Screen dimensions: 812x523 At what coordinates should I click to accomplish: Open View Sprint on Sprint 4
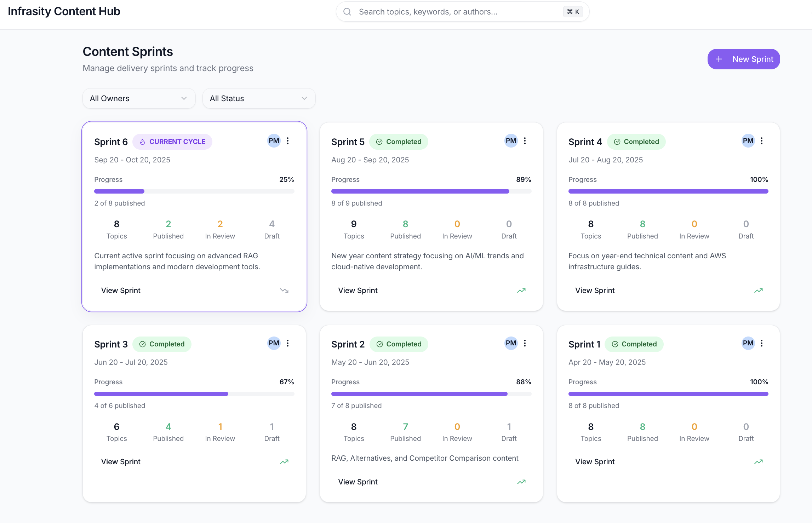pyautogui.click(x=595, y=290)
